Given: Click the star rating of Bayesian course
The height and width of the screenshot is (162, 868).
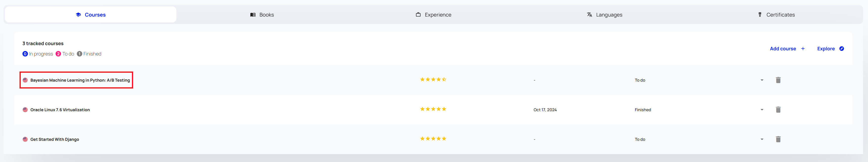Looking at the screenshot, I should point(433,79).
